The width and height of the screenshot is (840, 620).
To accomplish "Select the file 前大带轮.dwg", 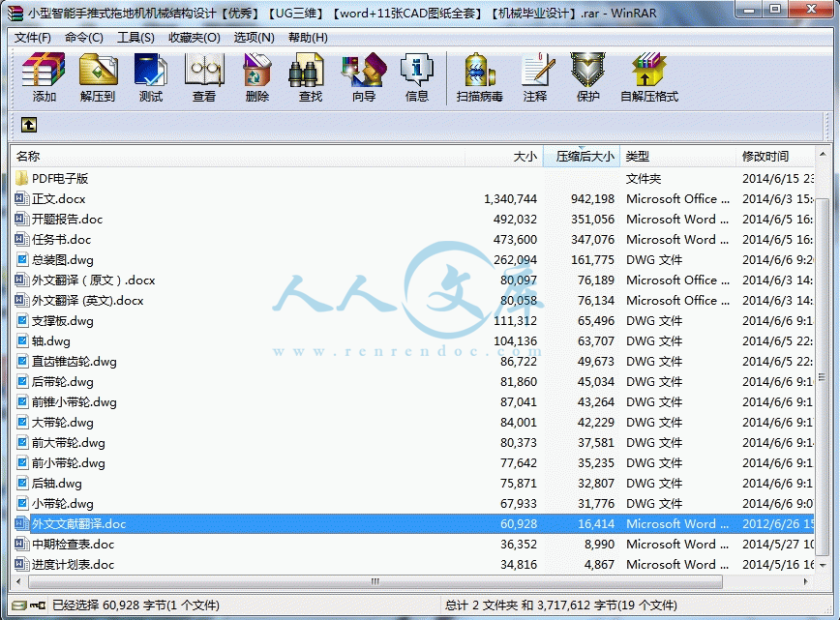I will click(x=68, y=443).
